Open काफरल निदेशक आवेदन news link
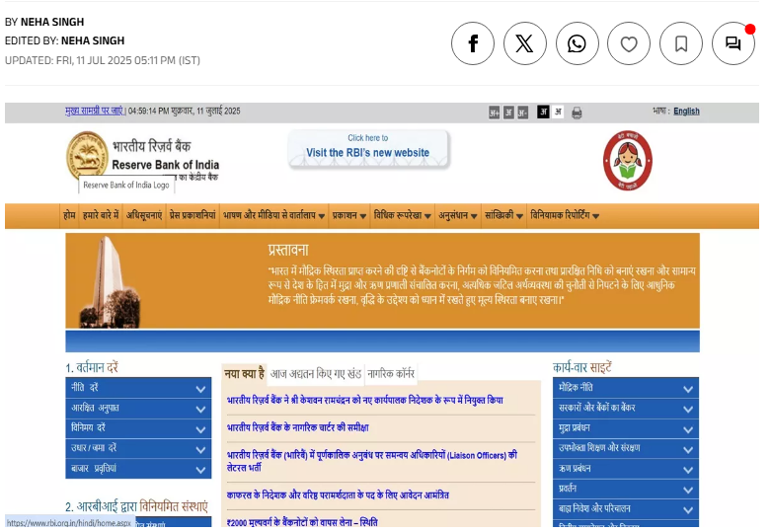This screenshot has height=532, width=771. [338, 495]
